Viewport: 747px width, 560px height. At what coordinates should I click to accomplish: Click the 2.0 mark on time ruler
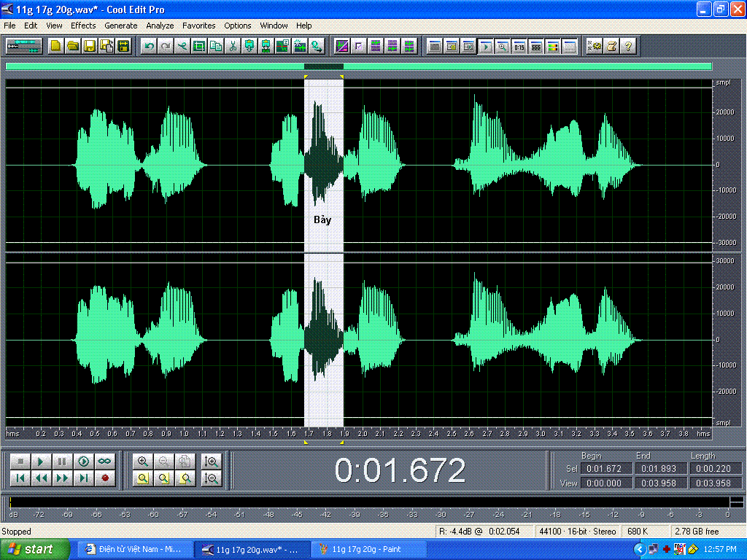click(362, 434)
